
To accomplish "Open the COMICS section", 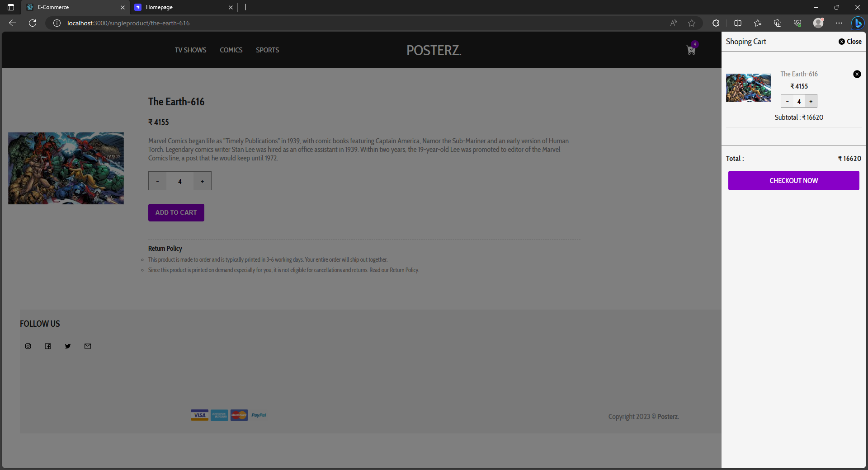I will coord(231,50).
